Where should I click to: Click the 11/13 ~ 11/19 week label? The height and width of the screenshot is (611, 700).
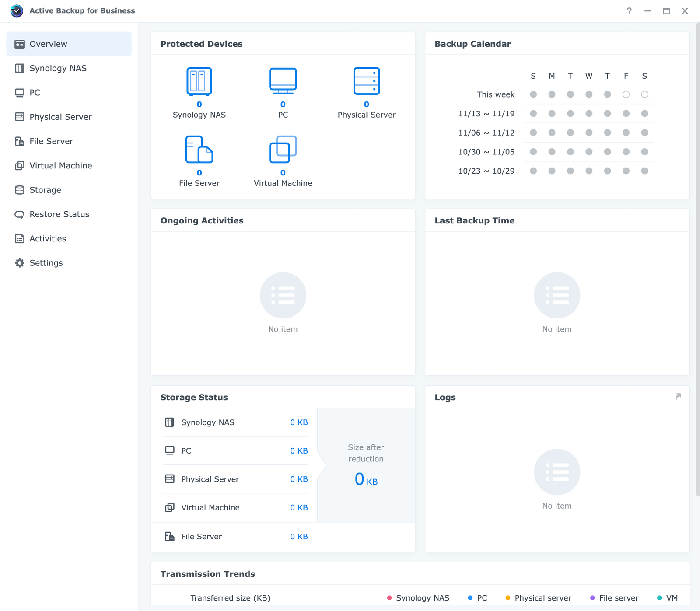[486, 114]
